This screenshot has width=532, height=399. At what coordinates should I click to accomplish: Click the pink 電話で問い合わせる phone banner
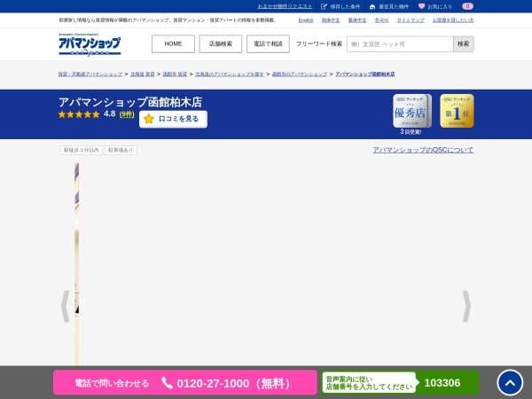coord(185,383)
